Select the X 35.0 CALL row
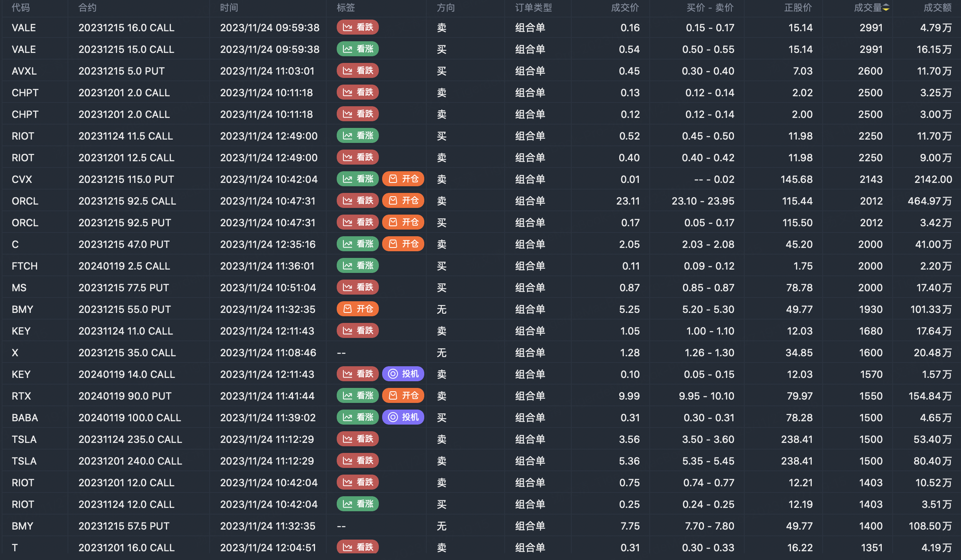Screen dimensions: 961x560 click(127, 352)
